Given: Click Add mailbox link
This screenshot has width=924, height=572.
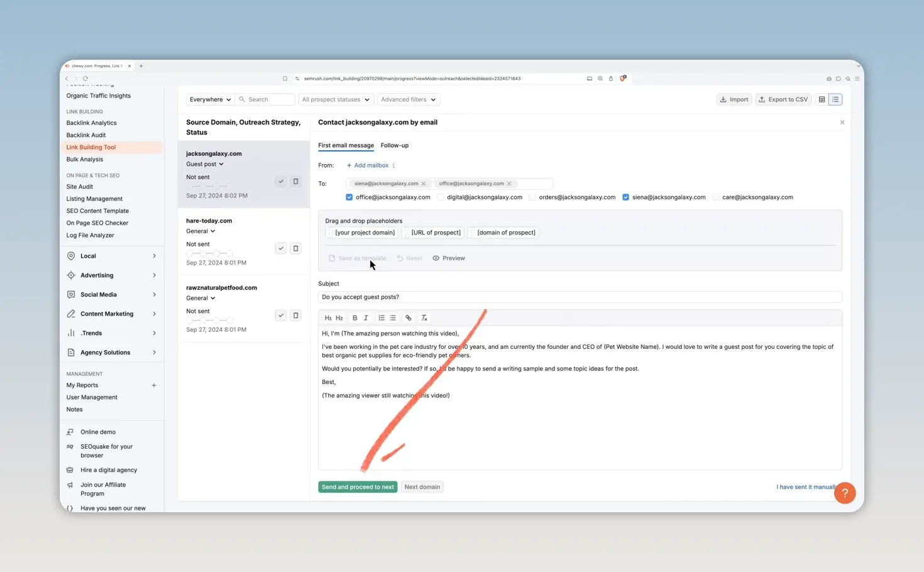Looking at the screenshot, I should point(368,165).
